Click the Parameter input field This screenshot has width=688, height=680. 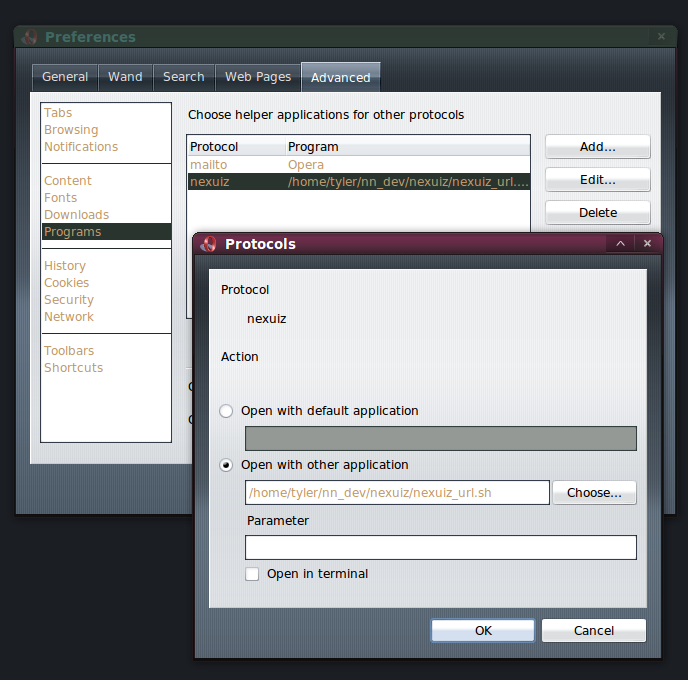coord(441,547)
